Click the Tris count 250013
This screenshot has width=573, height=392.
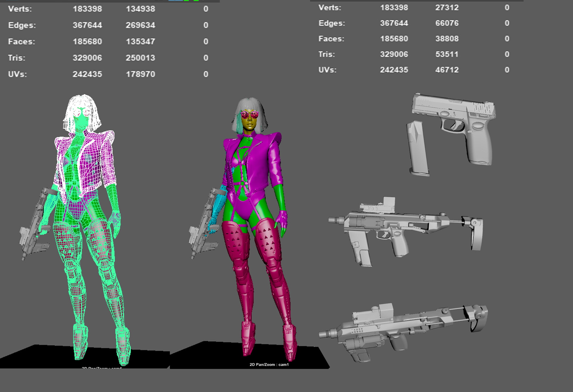(140, 58)
